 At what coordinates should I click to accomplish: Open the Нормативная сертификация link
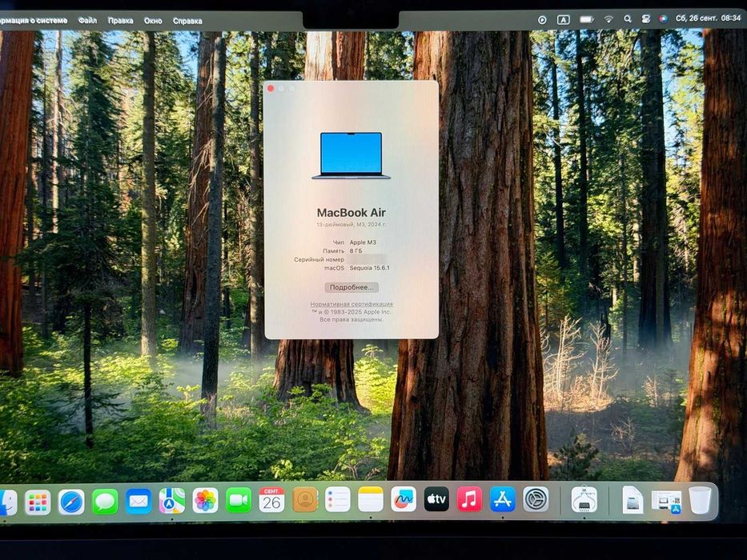point(351,304)
